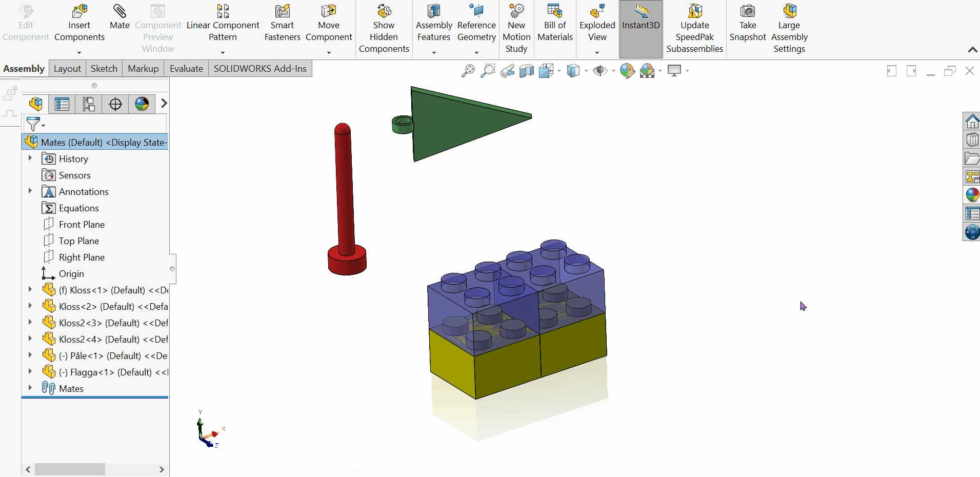Toggle Hide/Show Items eye icon
The height and width of the screenshot is (477, 980).
click(x=599, y=71)
